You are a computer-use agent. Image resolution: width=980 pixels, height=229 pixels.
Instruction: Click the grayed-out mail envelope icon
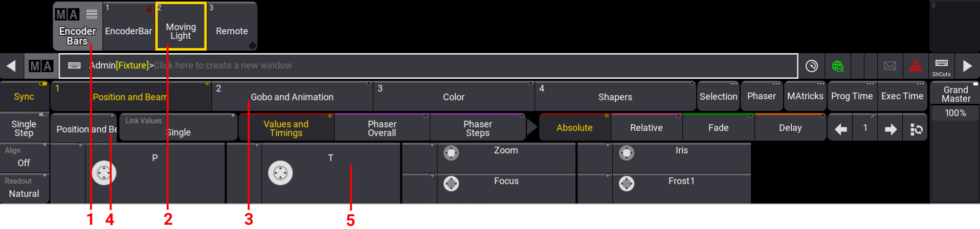(890, 66)
